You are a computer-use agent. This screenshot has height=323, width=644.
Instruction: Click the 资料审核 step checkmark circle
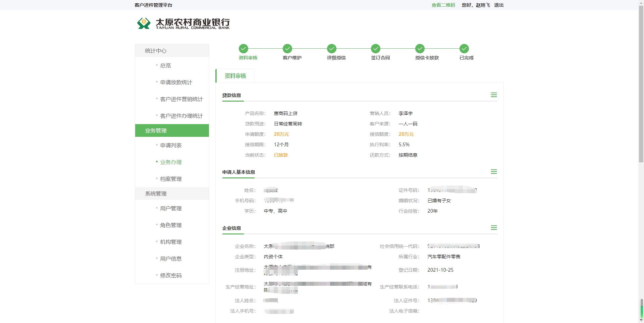pos(244,49)
